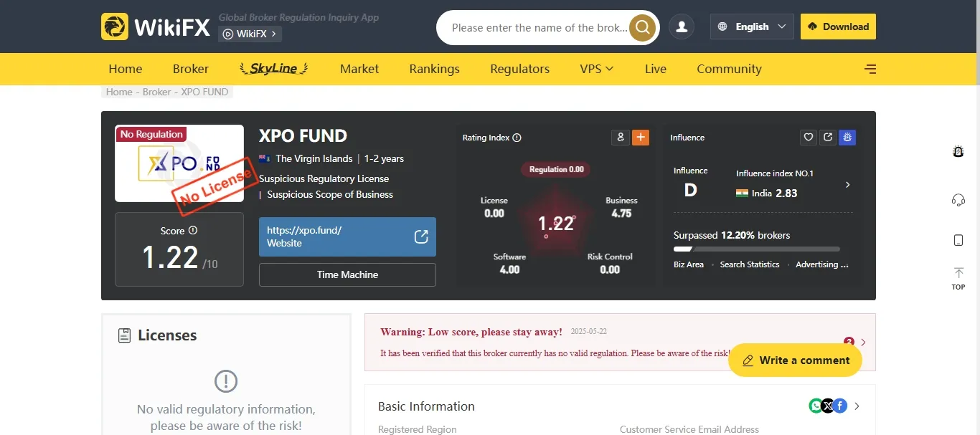Click the Time Machine button

pos(347,274)
